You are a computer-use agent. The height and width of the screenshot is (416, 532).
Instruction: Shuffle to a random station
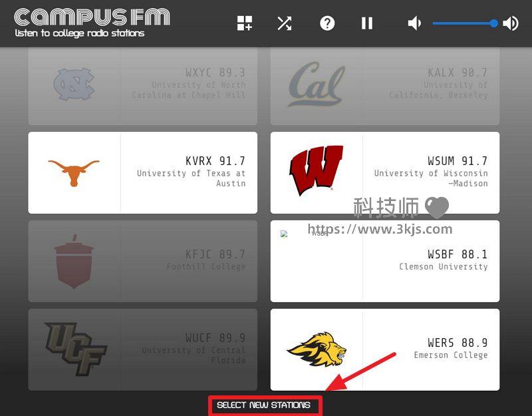[285, 23]
